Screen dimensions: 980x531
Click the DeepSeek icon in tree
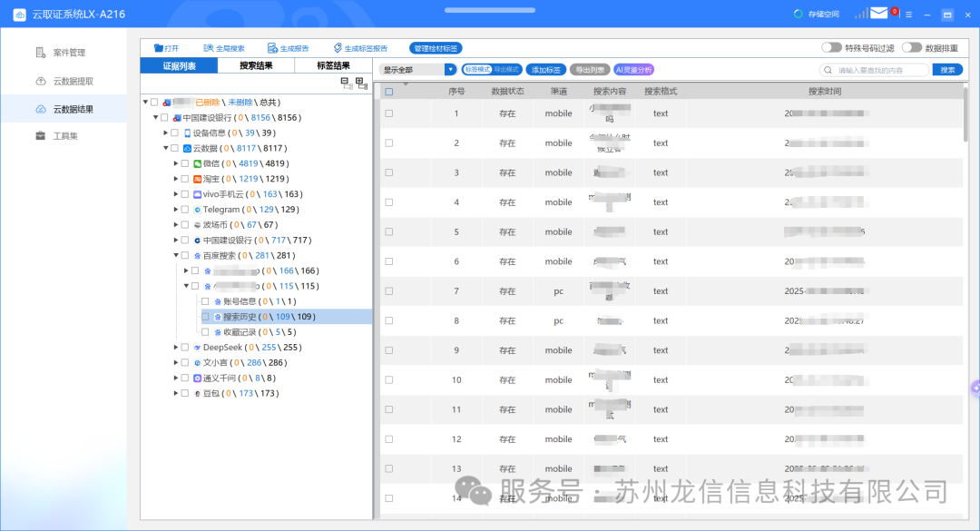[x=197, y=347]
